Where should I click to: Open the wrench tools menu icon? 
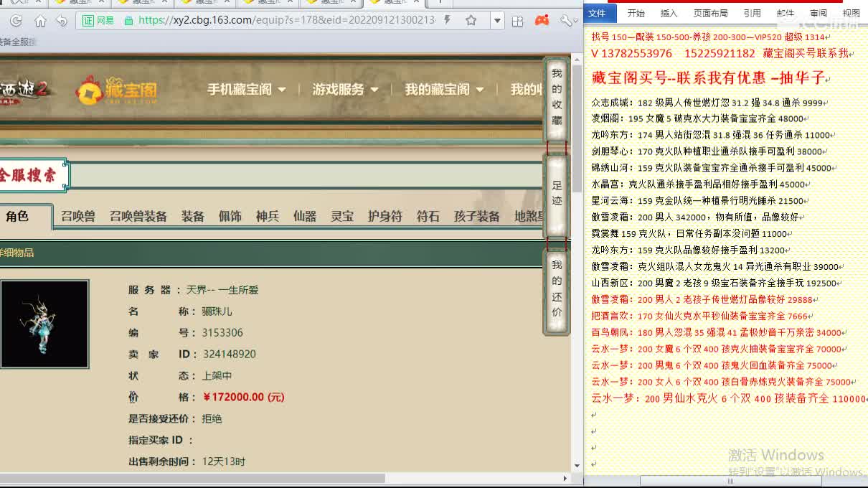click(567, 21)
